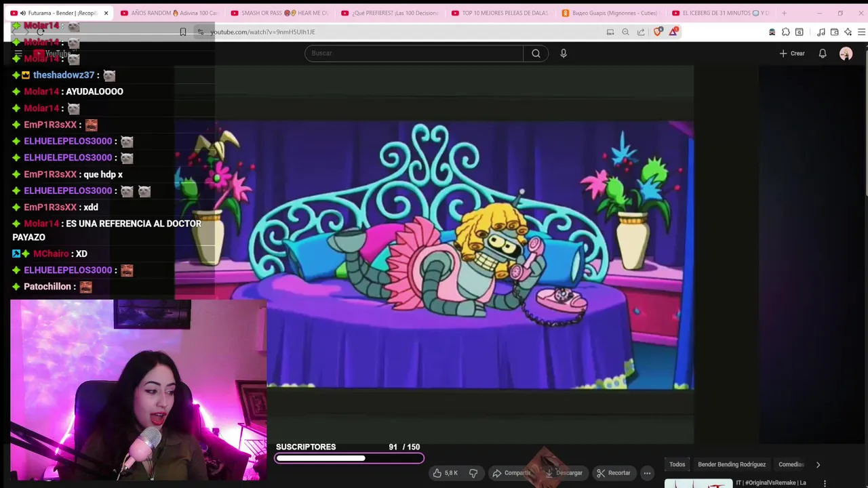This screenshot has height=488, width=868.
Task: Select the Comedias filter chip
Action: [791, 464]
